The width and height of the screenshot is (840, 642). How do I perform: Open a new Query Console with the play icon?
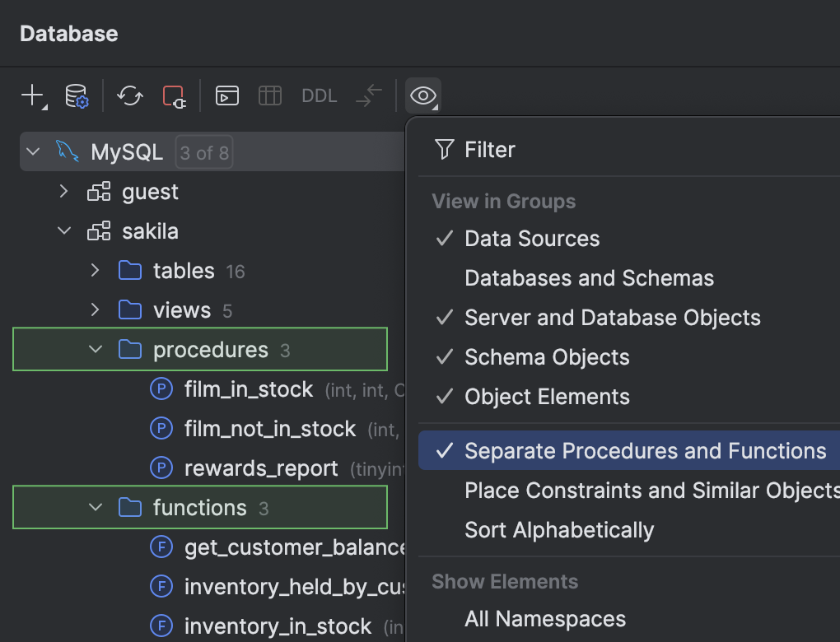click(x=226, y=95)
